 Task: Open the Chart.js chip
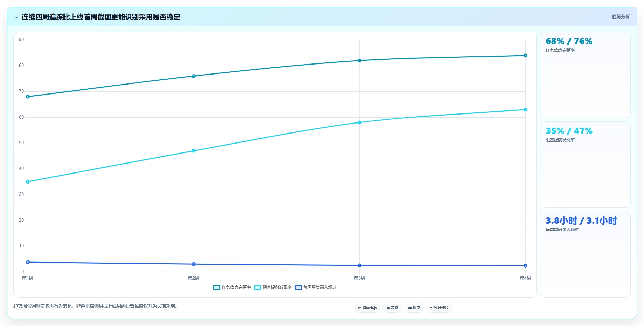coord(367,308)
